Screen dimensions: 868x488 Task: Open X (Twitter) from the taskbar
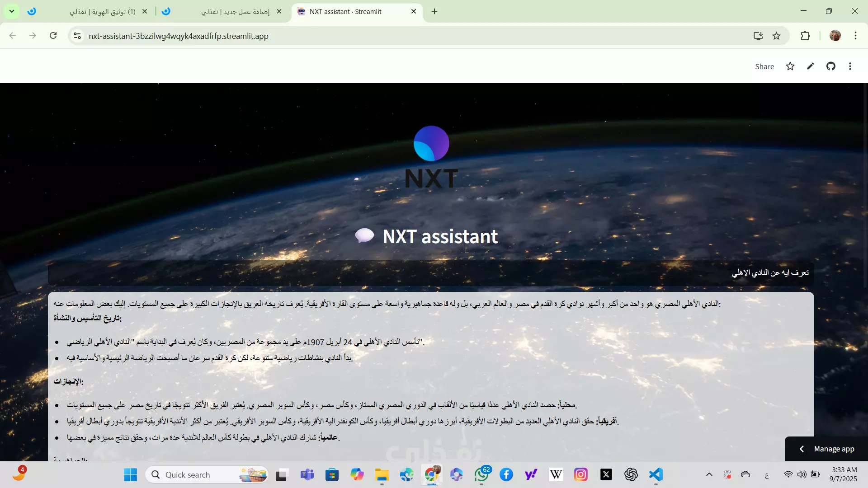click(606, 474)
